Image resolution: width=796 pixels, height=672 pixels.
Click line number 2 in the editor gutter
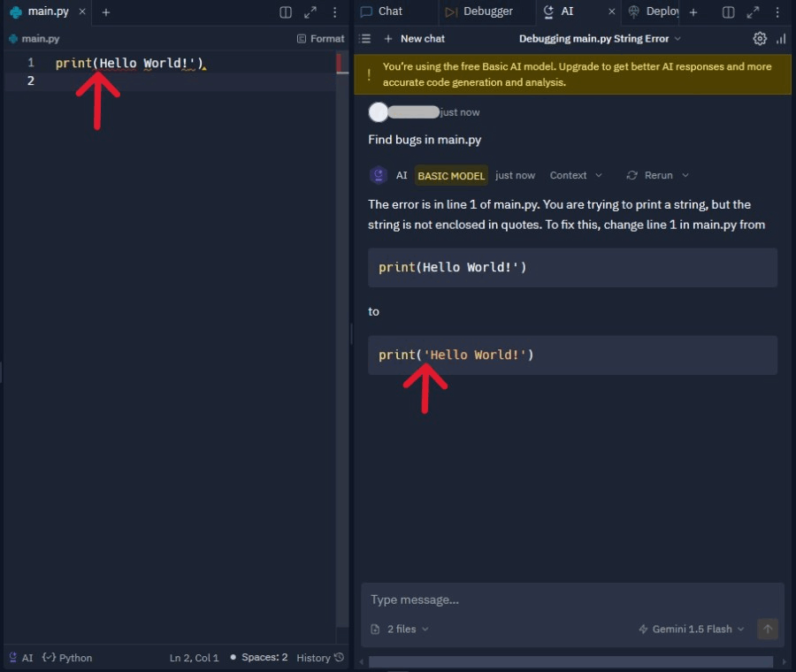tap(31, 80)
